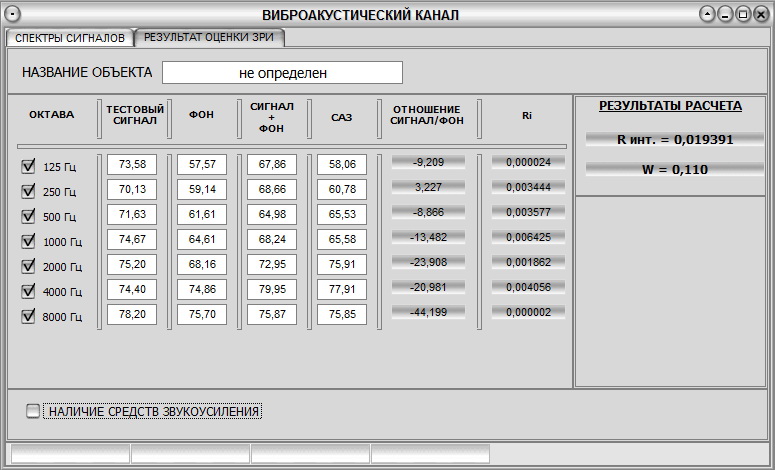Click the round system menu icon in title bar
This screenshot has height=470, width=775.
point(12,14)
